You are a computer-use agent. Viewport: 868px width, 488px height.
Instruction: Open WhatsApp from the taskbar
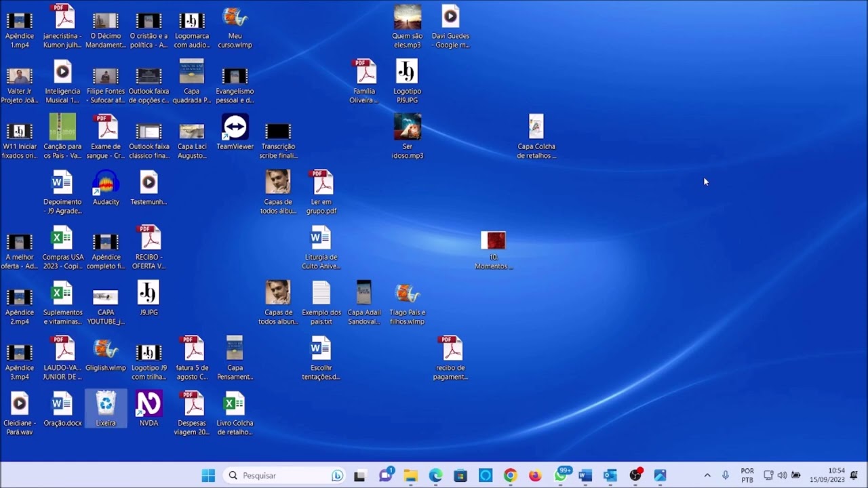[x=561, y=475]
